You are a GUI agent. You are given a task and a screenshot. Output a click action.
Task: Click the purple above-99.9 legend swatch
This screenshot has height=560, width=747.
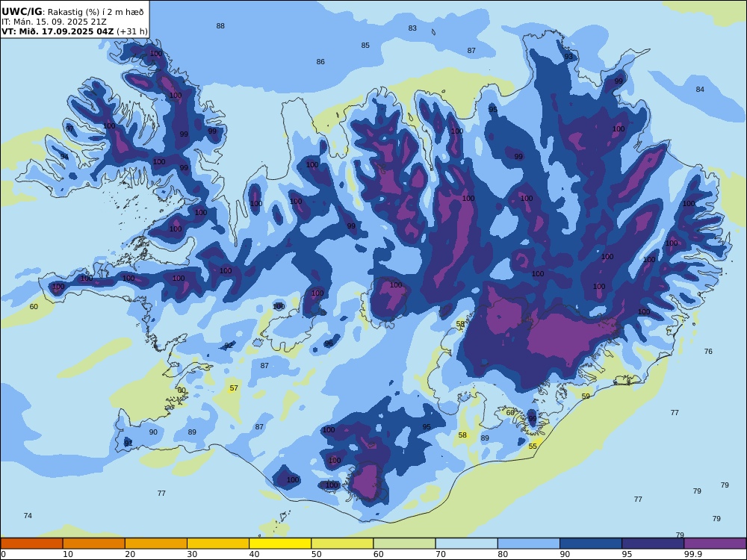(715, 544)
